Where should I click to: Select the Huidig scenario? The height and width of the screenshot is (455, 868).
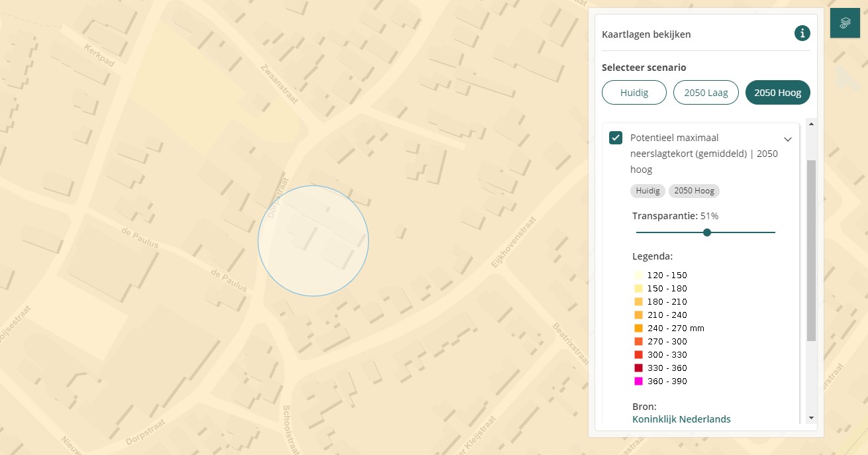point(634,93)
